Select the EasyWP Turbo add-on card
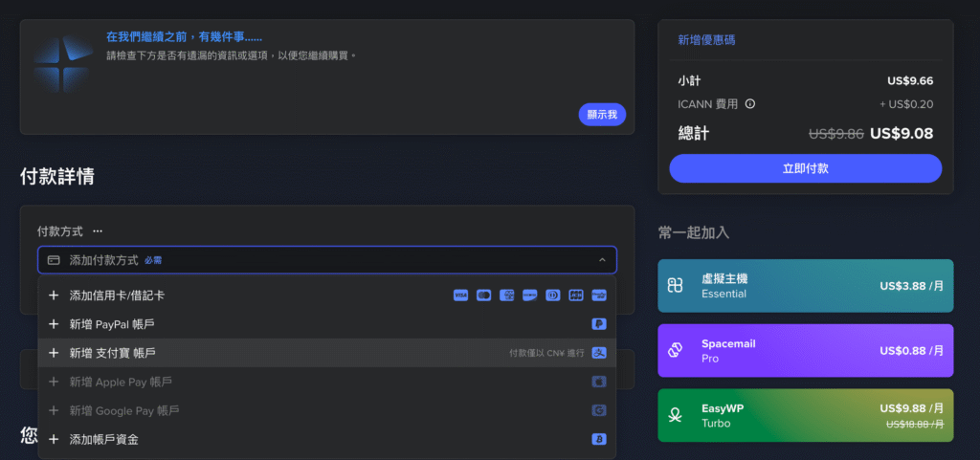The width and height of the screenshot is (980, 460). tap(805, 415)
